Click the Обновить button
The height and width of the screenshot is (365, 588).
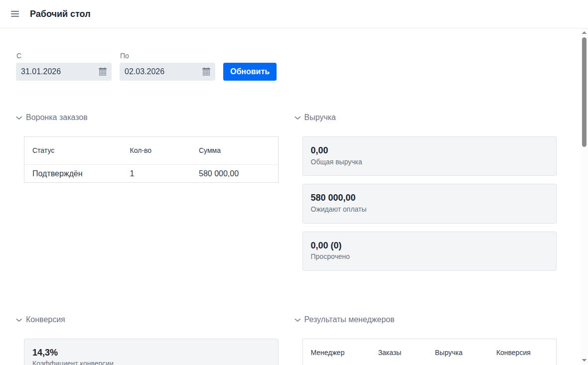250,72
